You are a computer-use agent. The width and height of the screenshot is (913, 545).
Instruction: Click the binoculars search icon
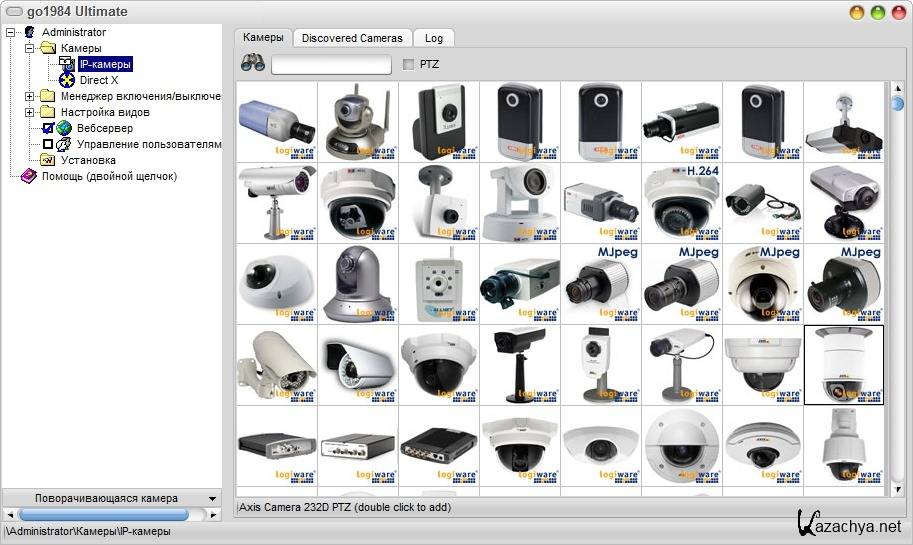[x=252, y=64]
